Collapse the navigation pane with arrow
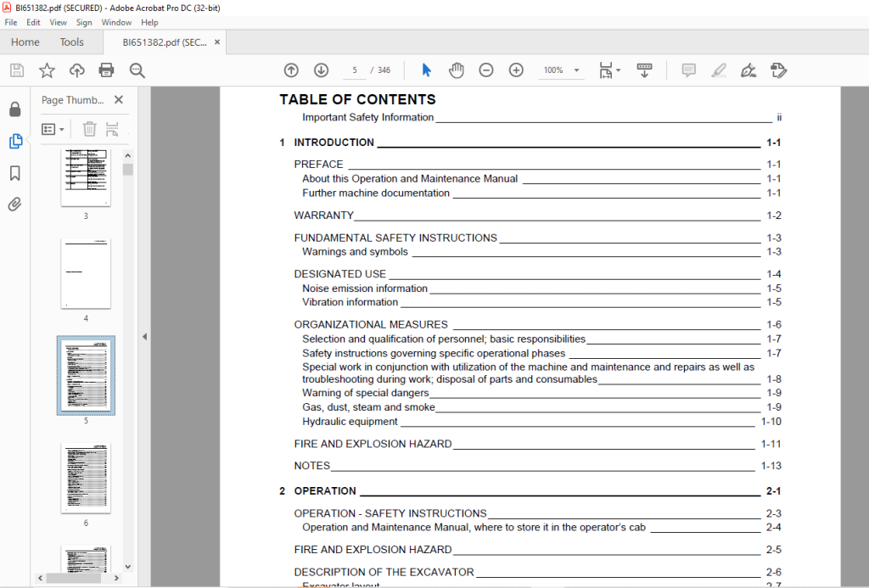 click(144, 336)
